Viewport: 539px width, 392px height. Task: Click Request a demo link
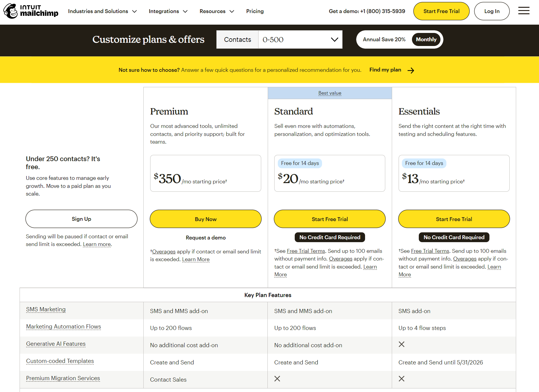[x=206, y=238]
